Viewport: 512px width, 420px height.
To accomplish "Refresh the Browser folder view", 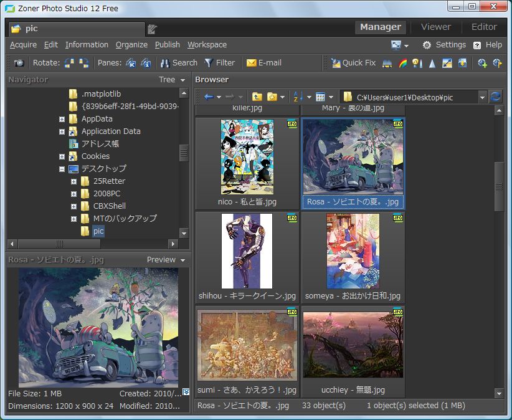I will (x=495, y=97).
